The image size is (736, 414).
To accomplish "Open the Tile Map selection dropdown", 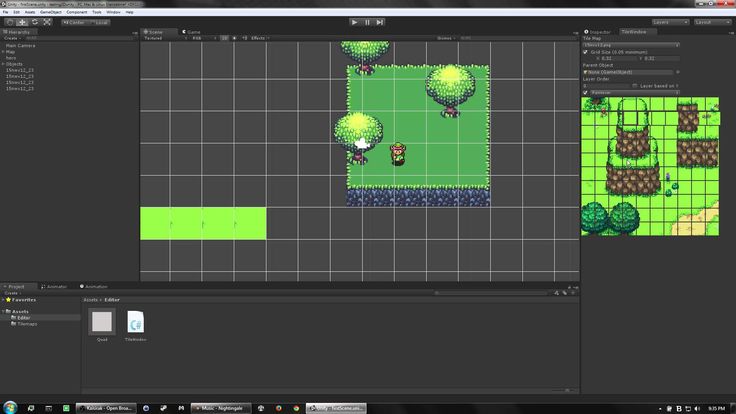I will tap(631, 45).
